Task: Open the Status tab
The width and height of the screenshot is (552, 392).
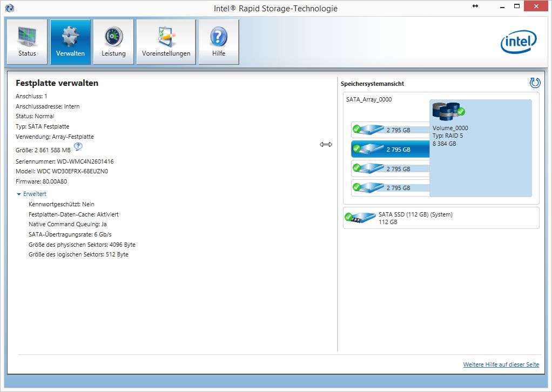Action: 27,42
